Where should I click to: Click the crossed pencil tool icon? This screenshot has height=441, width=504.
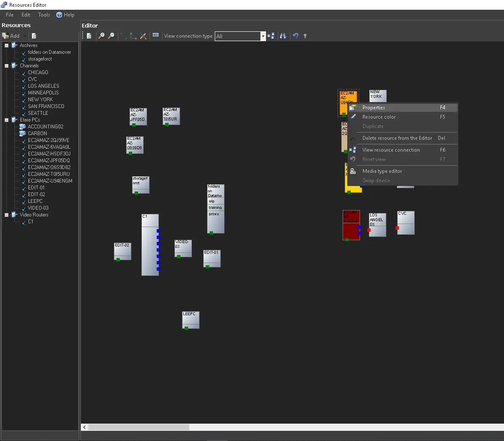point(143,36)
